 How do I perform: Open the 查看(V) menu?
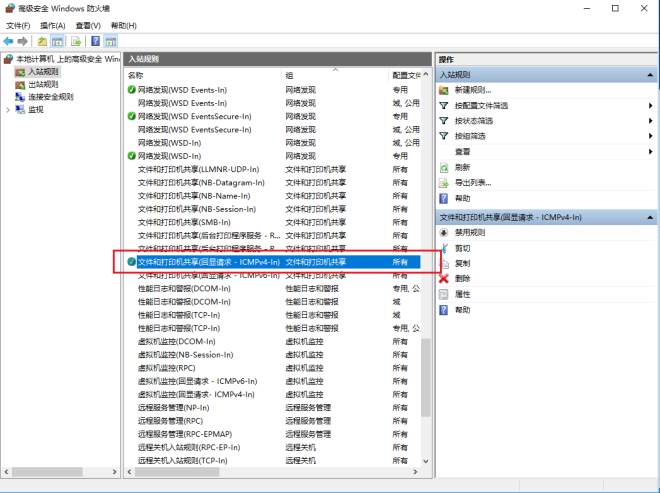[88, 26]
